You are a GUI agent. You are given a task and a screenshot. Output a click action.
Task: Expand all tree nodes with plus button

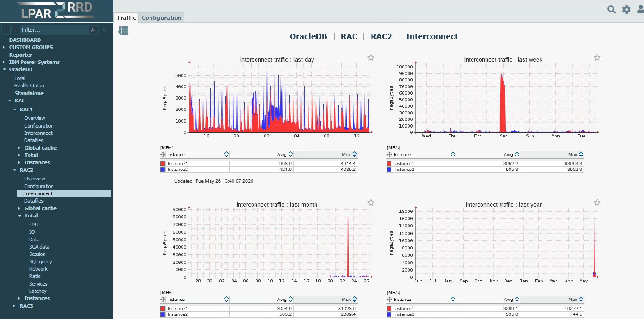pos(16,30)
